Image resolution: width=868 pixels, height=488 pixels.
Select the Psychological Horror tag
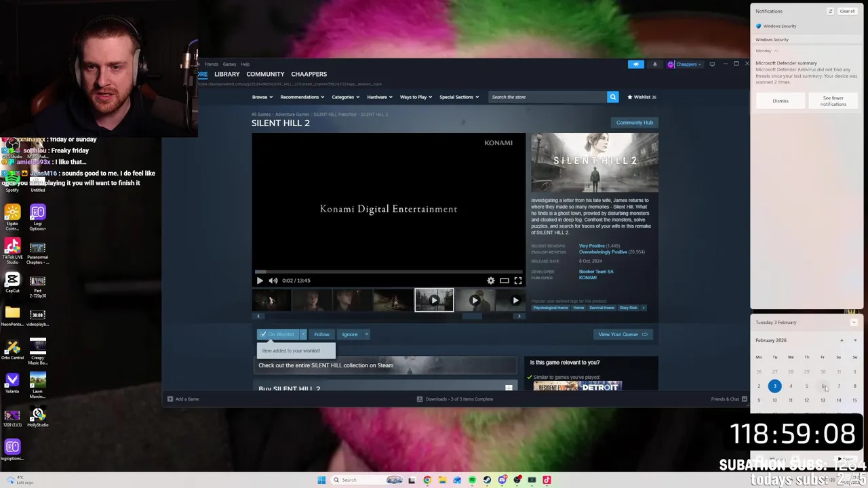click(x=550, y=308)
